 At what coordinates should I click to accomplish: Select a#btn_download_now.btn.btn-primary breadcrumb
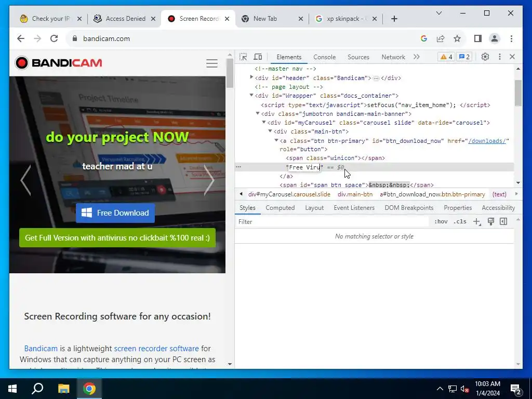[432, 194]
